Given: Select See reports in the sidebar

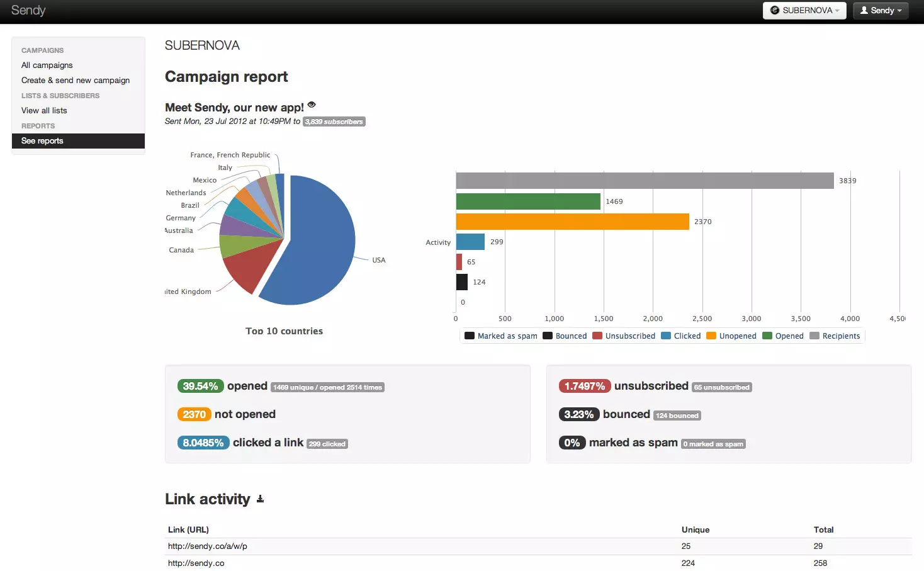Looking at the screenshot, I should click(78, 141).
